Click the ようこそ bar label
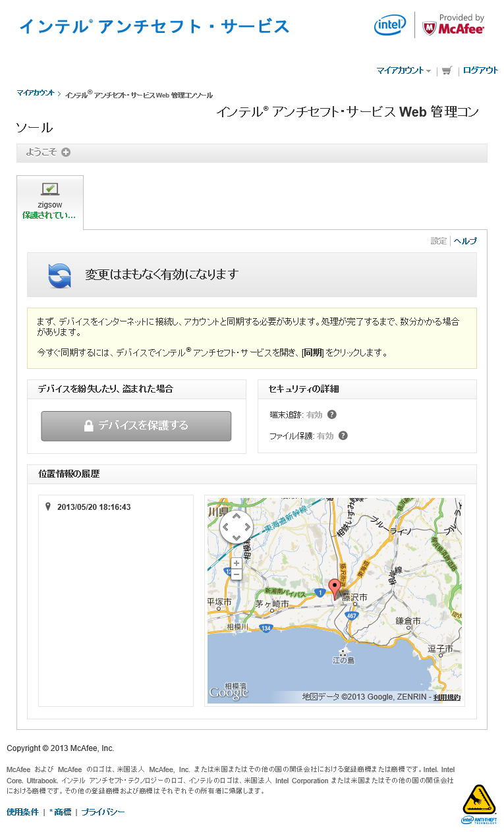Image resolution: width=504 pixels, height=832 pixels. coord(42,152)
